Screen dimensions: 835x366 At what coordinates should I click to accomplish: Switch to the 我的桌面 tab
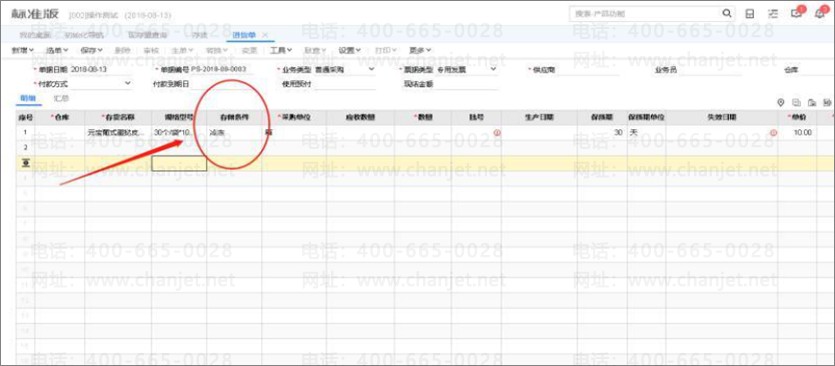34,35
